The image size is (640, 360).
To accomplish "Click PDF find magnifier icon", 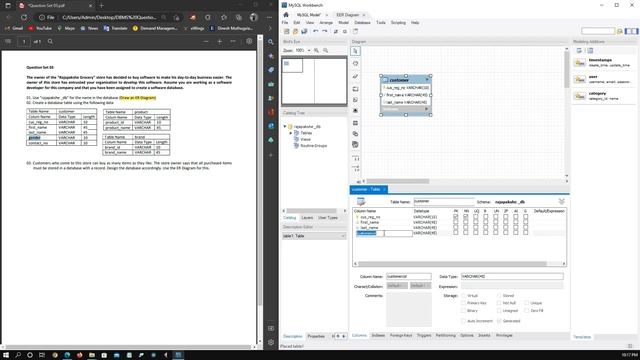I will (x=50, y=41).
